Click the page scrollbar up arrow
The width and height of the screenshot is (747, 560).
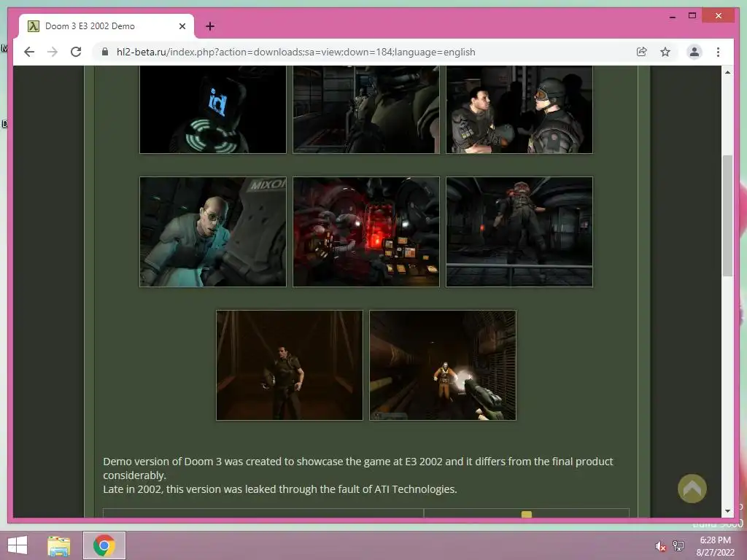click(x=727, y=72)
